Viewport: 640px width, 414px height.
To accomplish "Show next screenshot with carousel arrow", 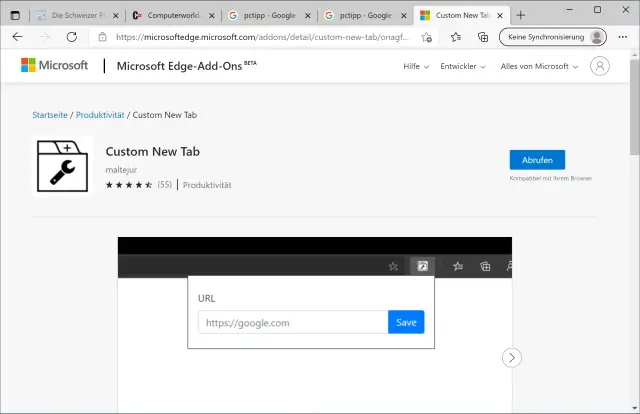I will (512, 357).
